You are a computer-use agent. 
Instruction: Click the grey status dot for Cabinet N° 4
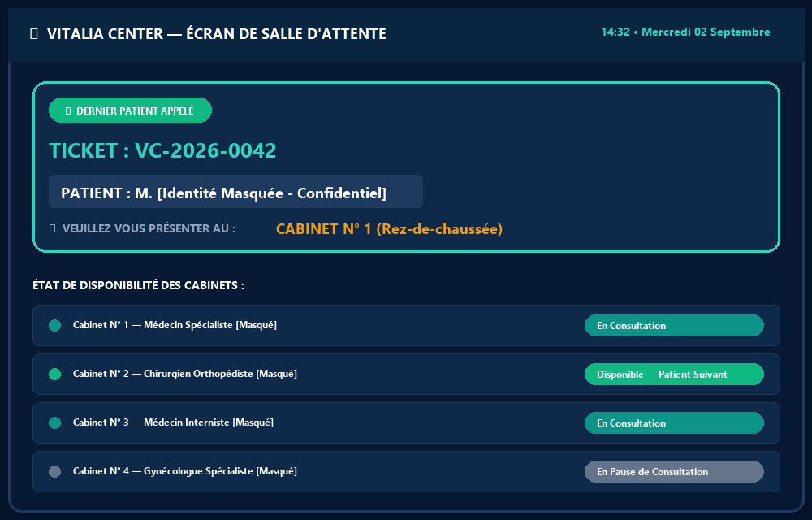55,471
